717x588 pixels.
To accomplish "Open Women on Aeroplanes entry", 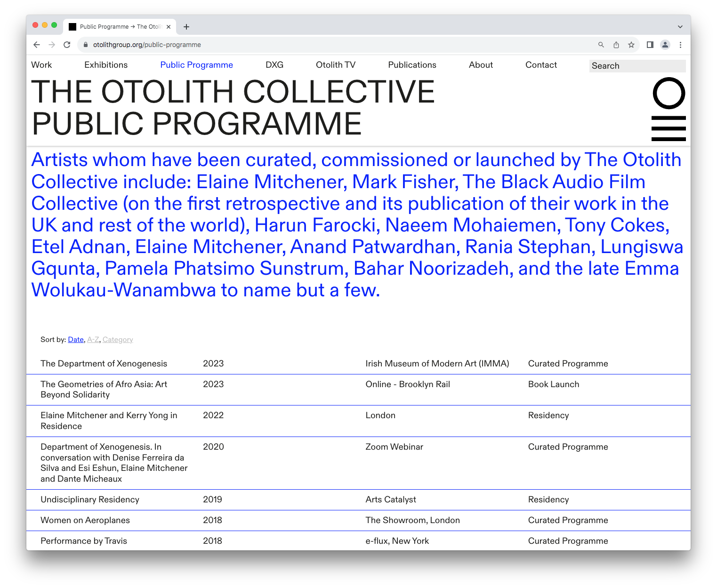I will pos(85,520).
